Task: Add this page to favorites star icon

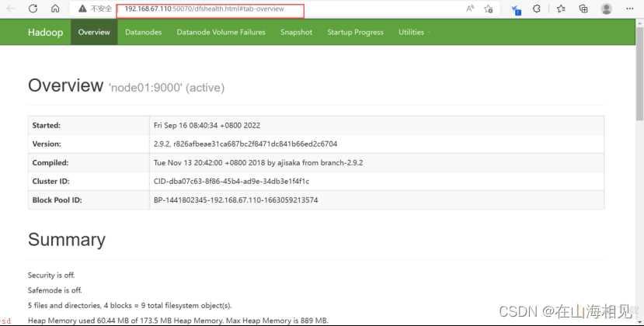Action: coord(489,9)
